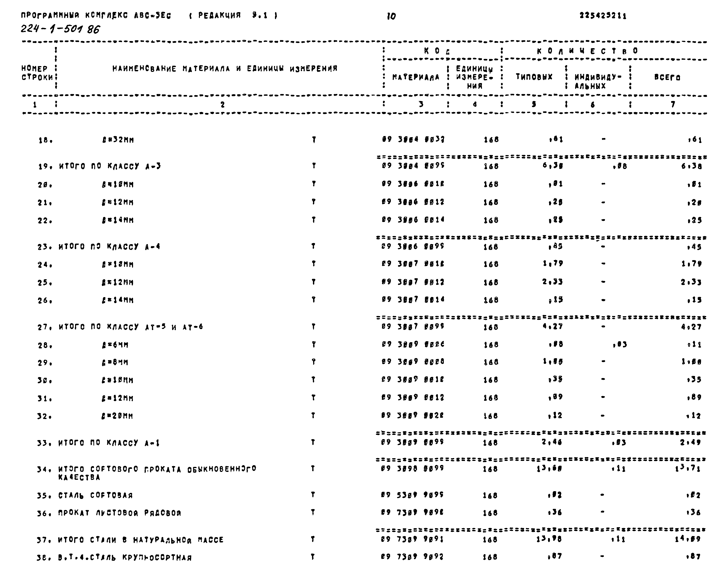Image resolution: width=728 pixels, height=569 pixels.
Task: Click row 30 unit code '168'
Action: tap(491, 380)
